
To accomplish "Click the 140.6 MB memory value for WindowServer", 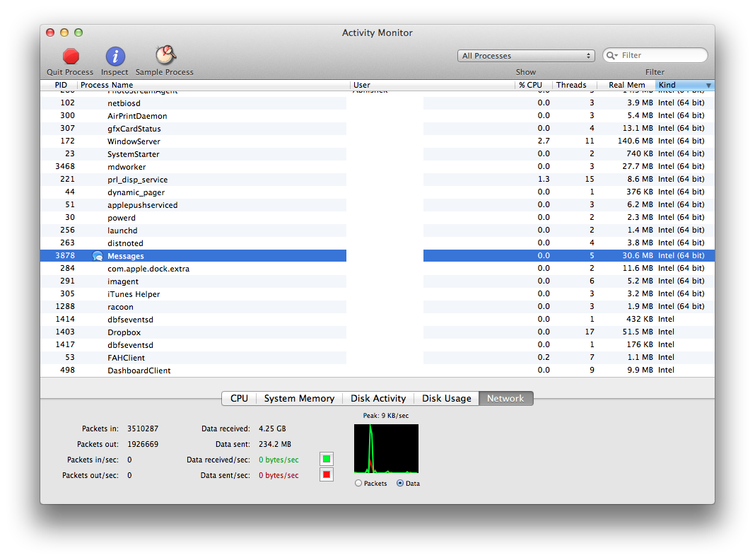I will click(x=635, y=141).
